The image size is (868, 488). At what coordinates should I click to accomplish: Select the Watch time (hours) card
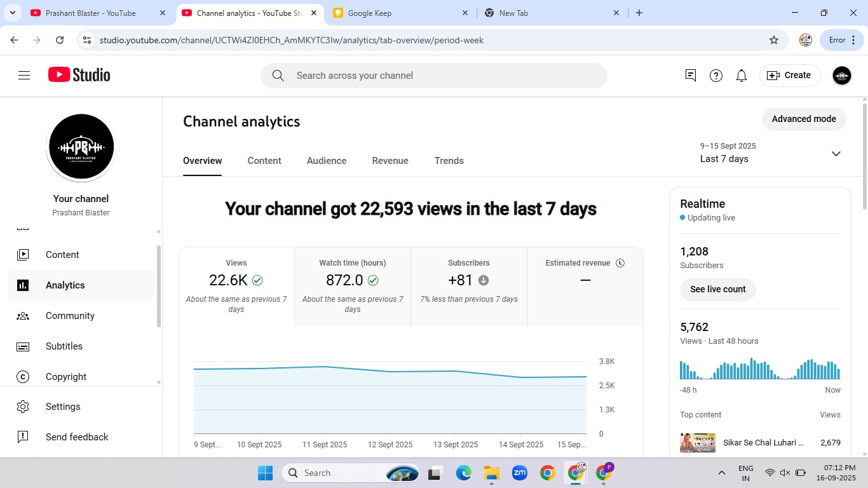[x=353, y=286]
